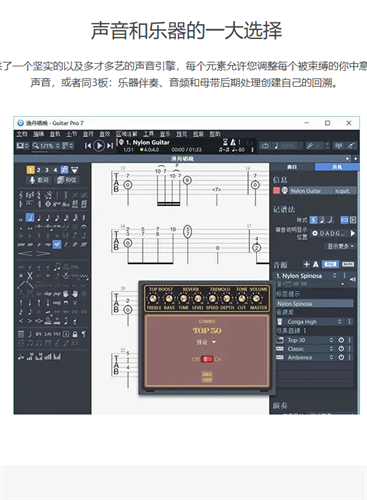Click the wide vibrato wavy icon
Screen dimensions: 367x500
[84, 276]
